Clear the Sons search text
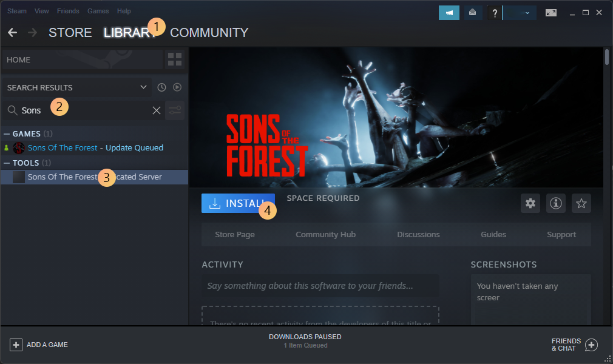The width and height of the screenshot is (613, 364). [x=157, y=110]
